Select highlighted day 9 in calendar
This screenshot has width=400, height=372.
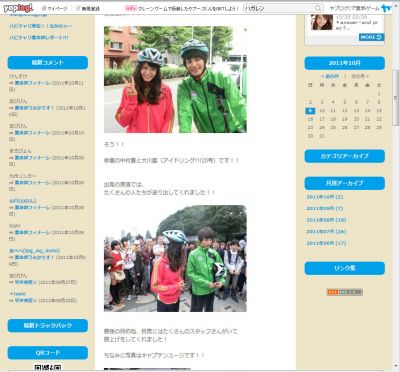(310, 111)
